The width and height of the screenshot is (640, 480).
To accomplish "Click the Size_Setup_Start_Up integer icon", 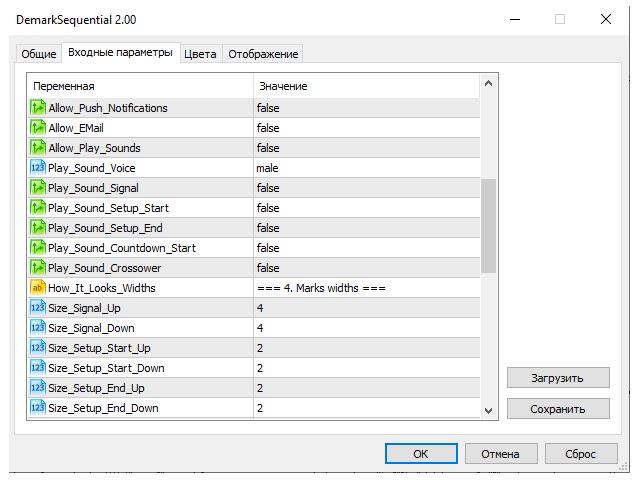I will (38, 348).
